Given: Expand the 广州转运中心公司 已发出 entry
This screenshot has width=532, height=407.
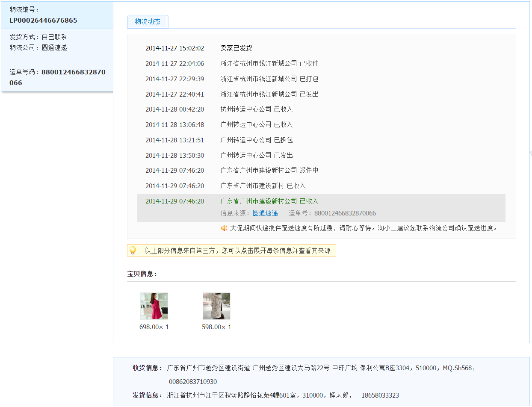Looking at the screenshot, I should pos(256,156).
